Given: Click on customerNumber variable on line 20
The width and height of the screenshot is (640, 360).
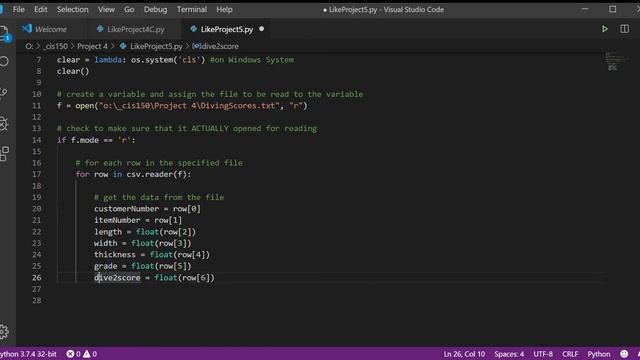Looking at the screenshot, I should click(x=127, y=209).
